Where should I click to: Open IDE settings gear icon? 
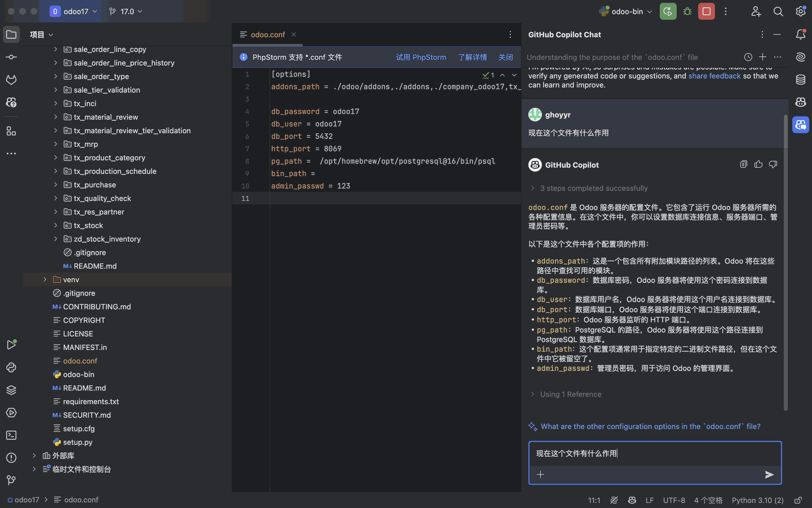(x=800, y=11)
